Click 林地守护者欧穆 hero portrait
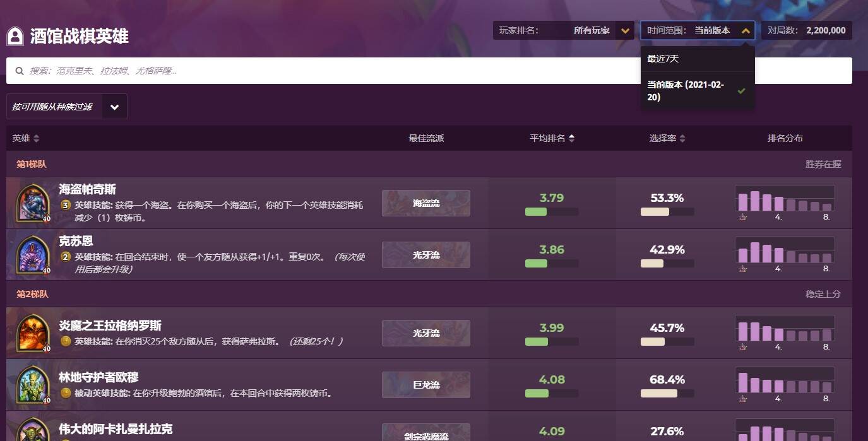Viewport: 868px width, 441px height. [x=33, y=384]
